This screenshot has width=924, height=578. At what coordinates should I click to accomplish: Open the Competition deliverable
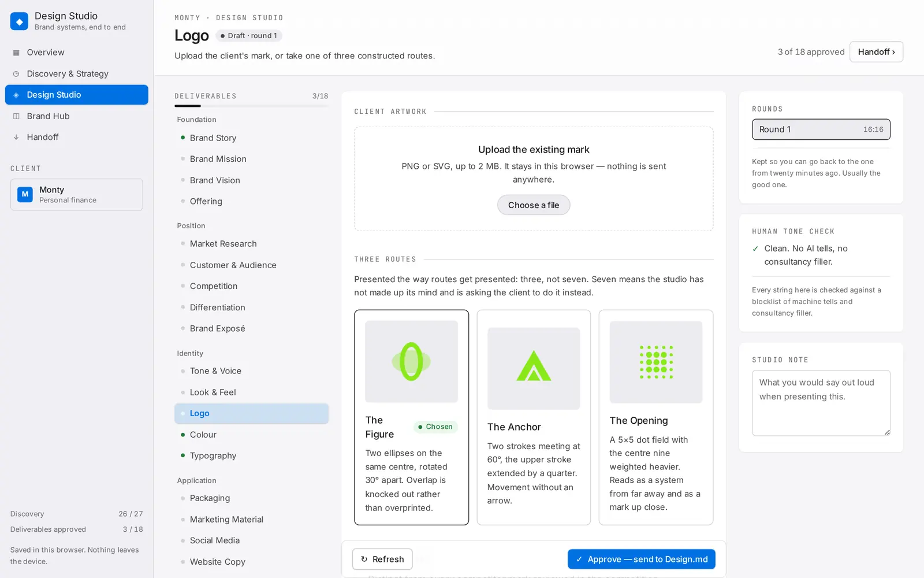point(252,286)
